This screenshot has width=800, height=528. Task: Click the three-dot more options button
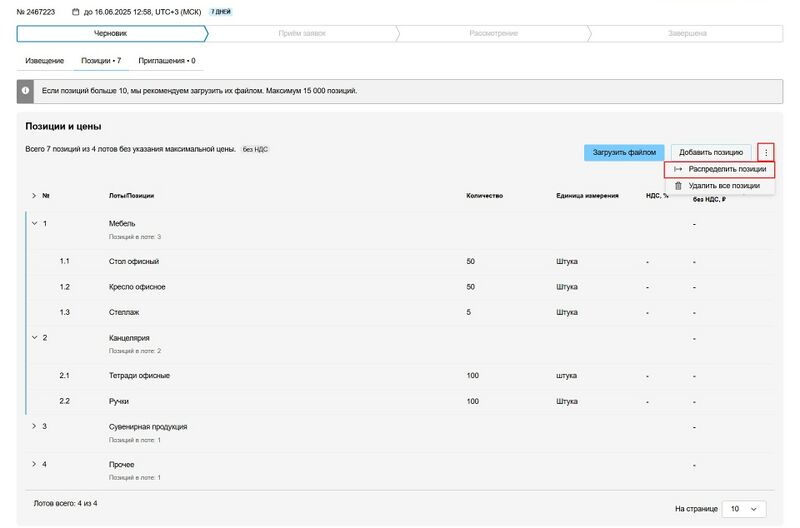pyautogui.click(x=766, y=153)
